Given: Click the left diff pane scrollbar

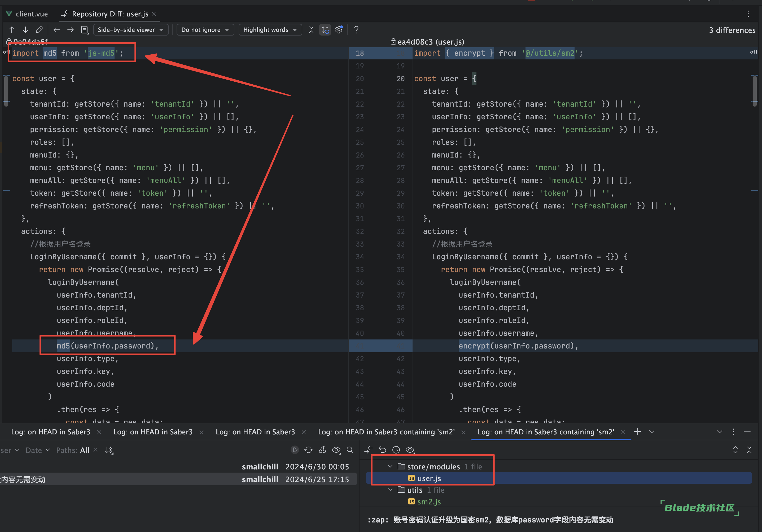Looking at the screenshot, I should point(6,91).
